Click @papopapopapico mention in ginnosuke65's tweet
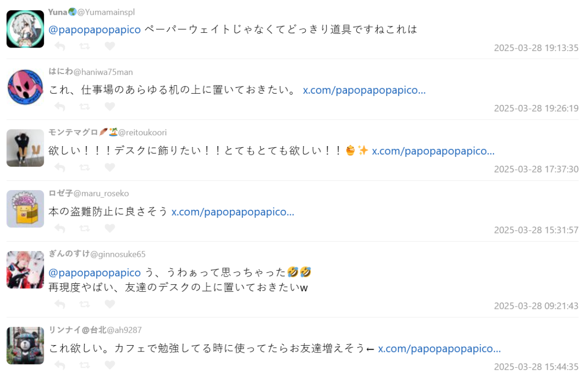 pyautogui.click(x=95, y=272)
